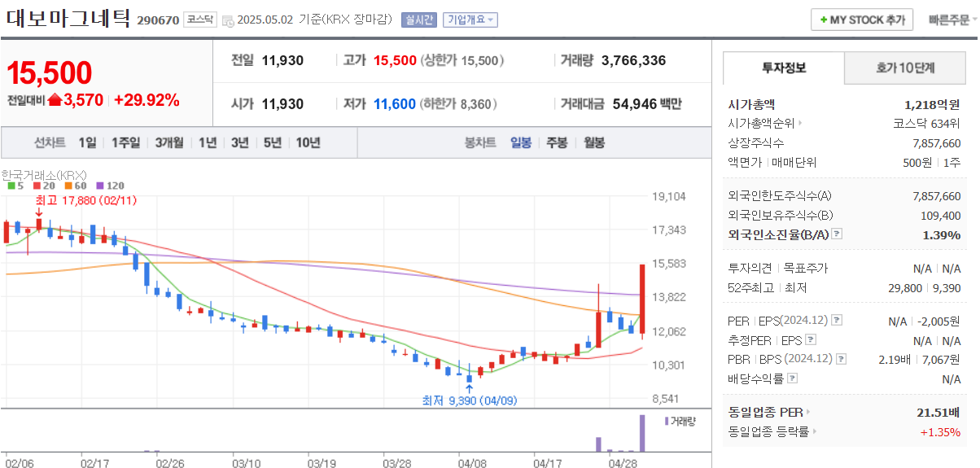
Task: Select the 1년 line chart period
Action: [x=208, y=142]
